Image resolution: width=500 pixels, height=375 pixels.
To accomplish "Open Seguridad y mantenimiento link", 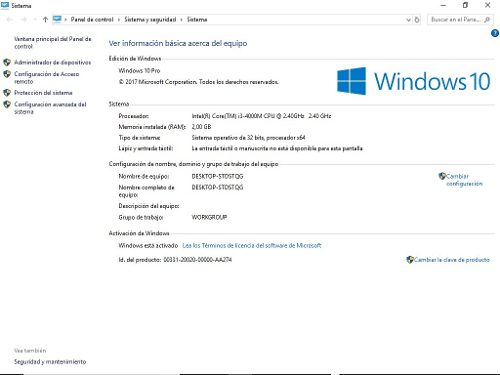I will click(x=50, y=362).
